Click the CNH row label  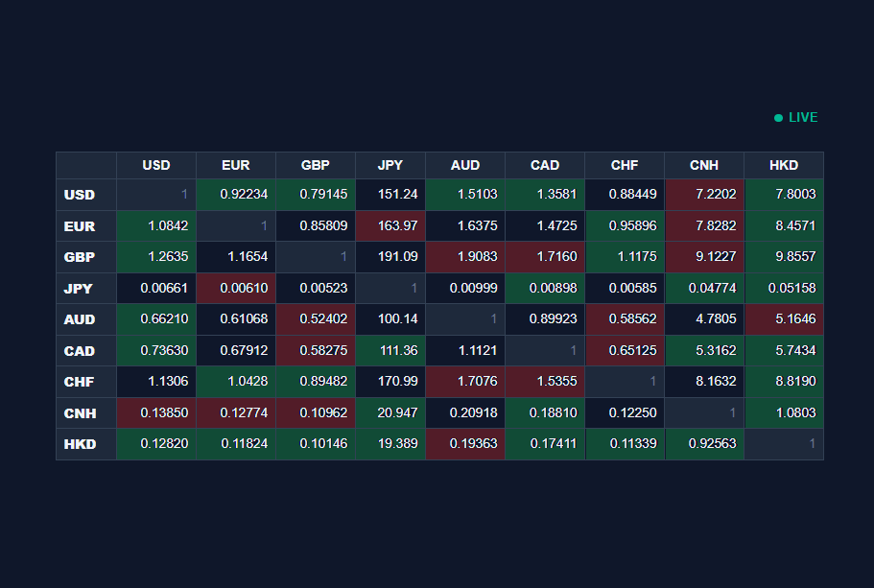tap(86, 413)
